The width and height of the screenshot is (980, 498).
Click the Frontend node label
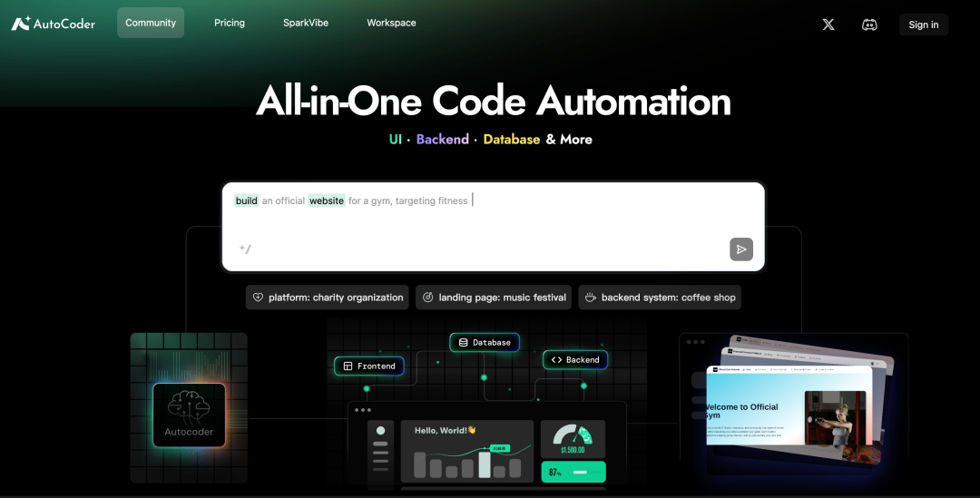click(x=368, y=366)
